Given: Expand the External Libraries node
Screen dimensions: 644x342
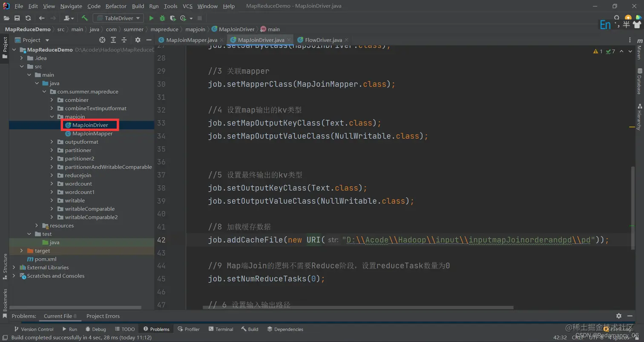Looking at the screenshot, I should pos(14,267).
